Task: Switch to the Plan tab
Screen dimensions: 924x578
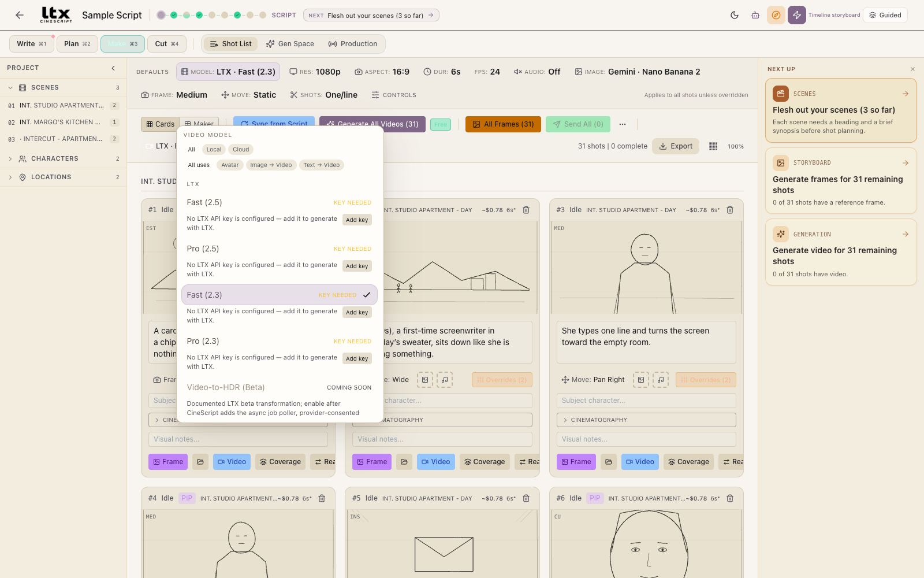Action: point(77,44)
